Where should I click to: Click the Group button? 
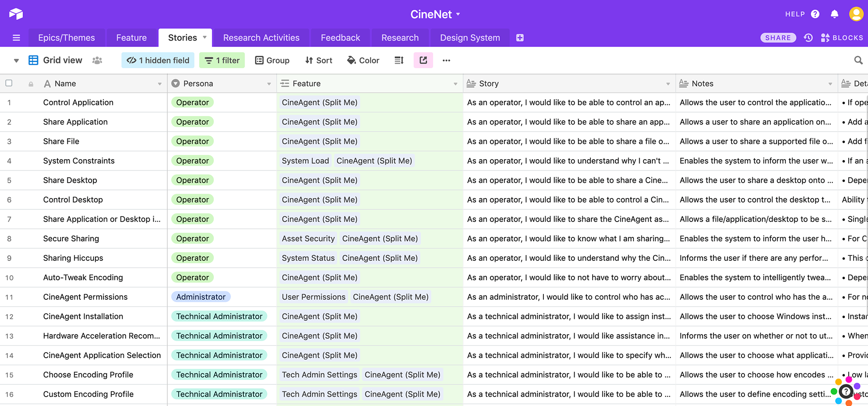272,60
